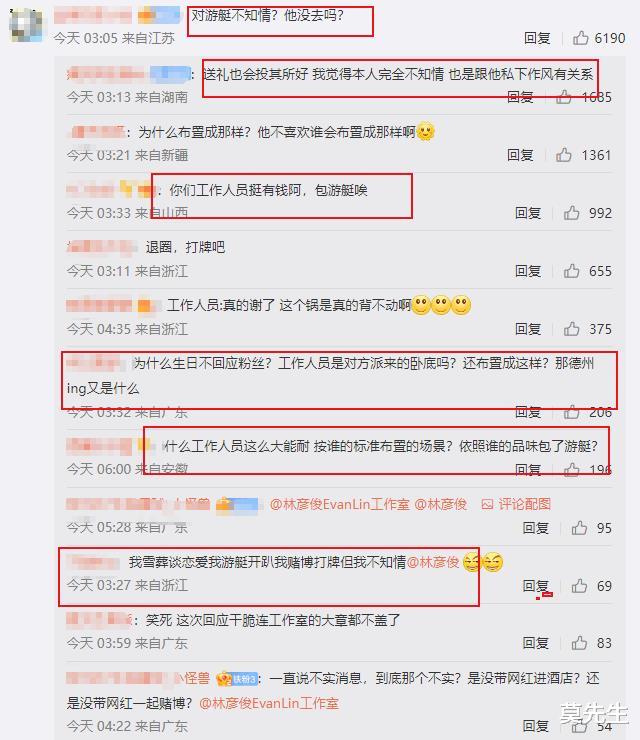This screenshot has width=640, height=740.
Task: Tap thumbs-up next to 655 likes
Action: pos(572,271)
